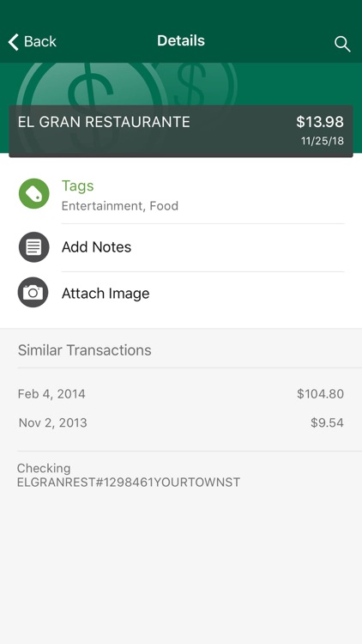Tap the $13.98 transaction amount
The width and height of the screenshot is (362, 644).
(320, 122)
